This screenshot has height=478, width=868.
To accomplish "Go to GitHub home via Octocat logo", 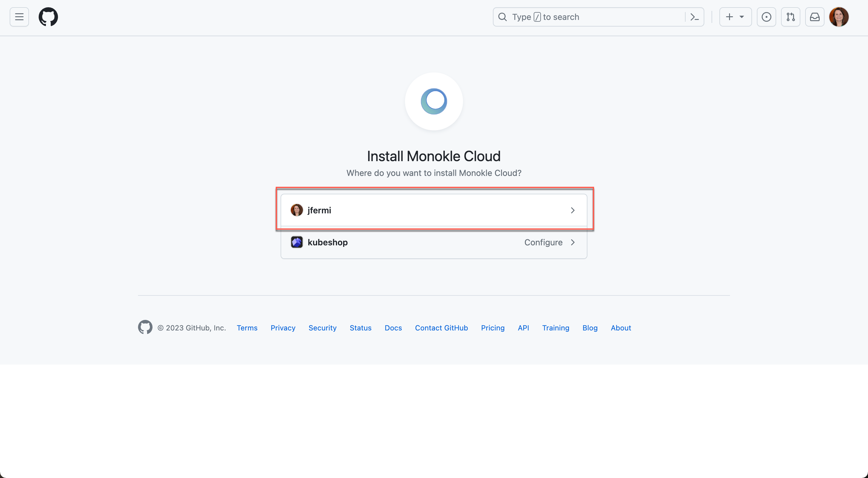I will coord(48,17).
